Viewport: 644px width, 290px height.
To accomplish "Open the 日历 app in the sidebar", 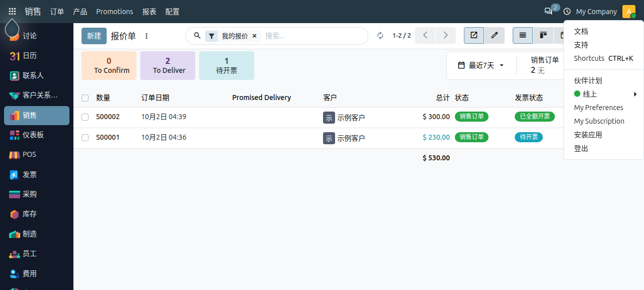I will tap(37, 56).
